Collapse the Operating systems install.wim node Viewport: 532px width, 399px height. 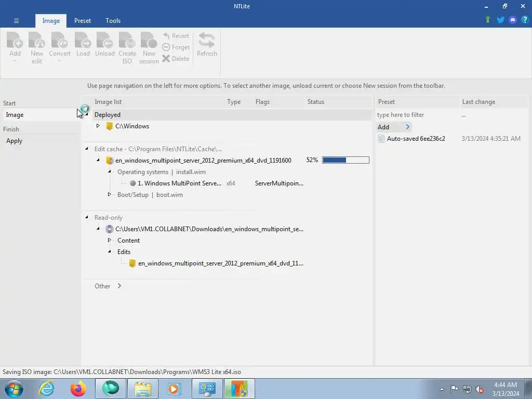[109, 171]
